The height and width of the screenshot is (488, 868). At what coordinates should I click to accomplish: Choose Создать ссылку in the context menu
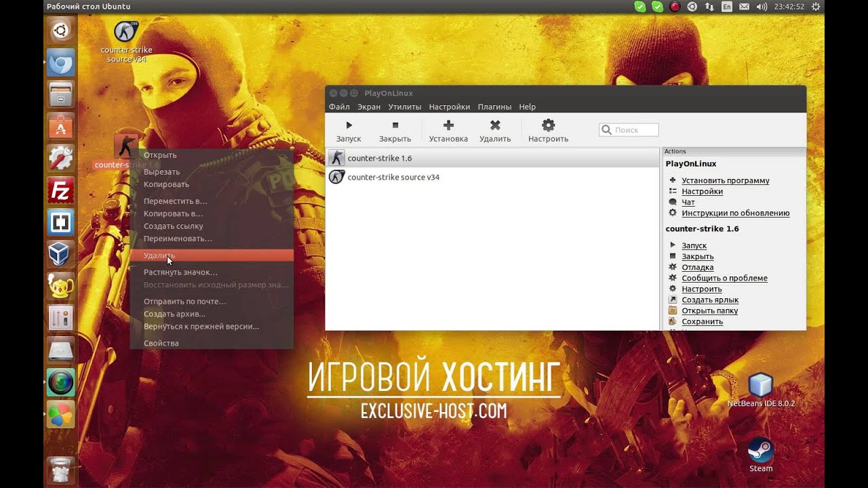coord(212,226)
